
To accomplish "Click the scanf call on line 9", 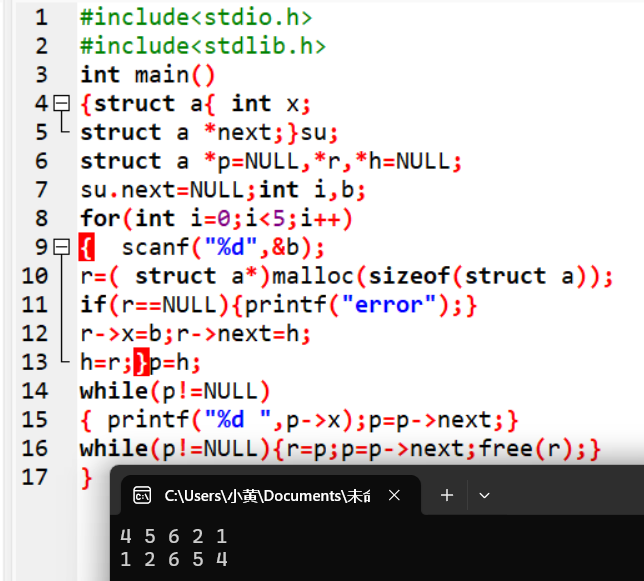I will (223, 247).
